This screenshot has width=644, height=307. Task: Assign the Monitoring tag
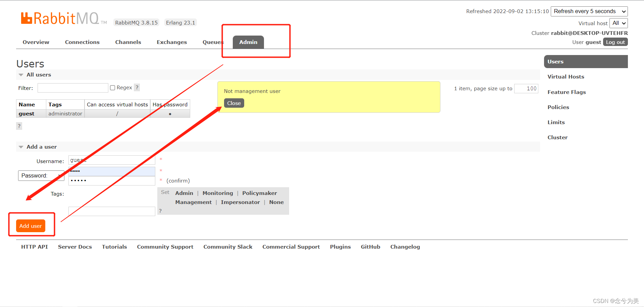(217, 193)
